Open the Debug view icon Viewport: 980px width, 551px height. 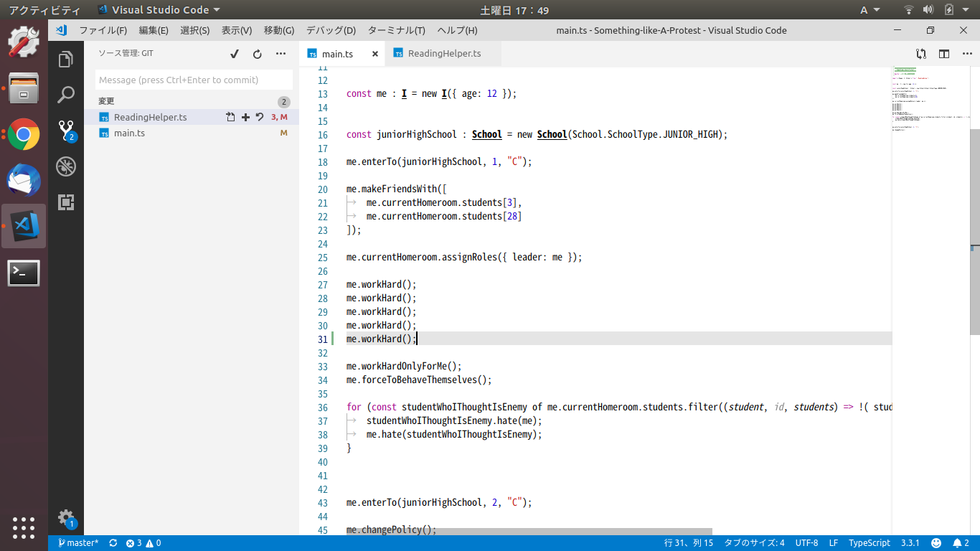coord(66,166)
